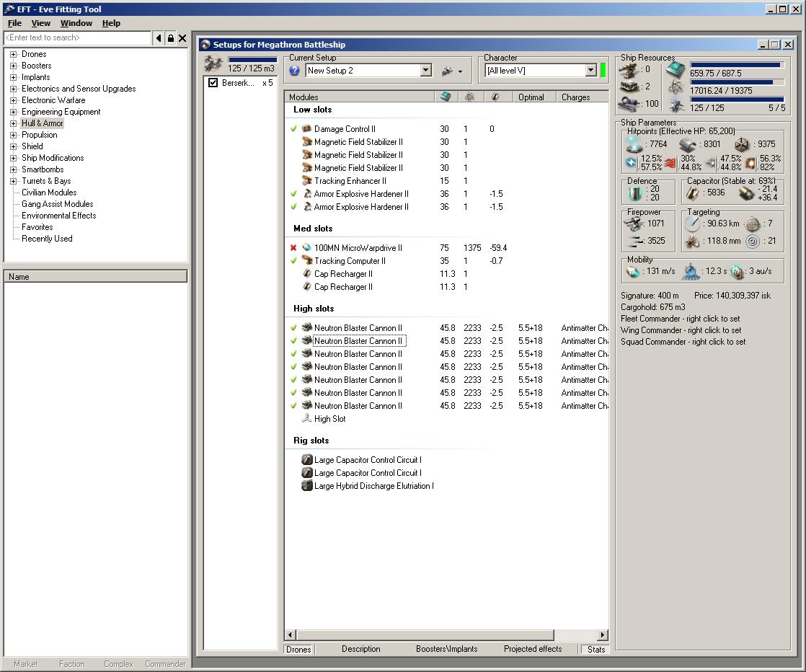Click in the module search field
806x672 pixels.
(78, 37)
